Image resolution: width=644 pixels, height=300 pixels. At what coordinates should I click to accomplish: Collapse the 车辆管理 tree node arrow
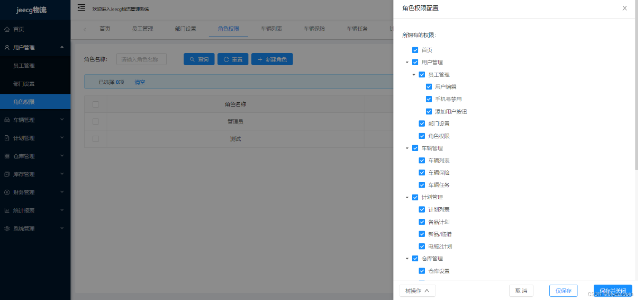[x=407, y=148]
